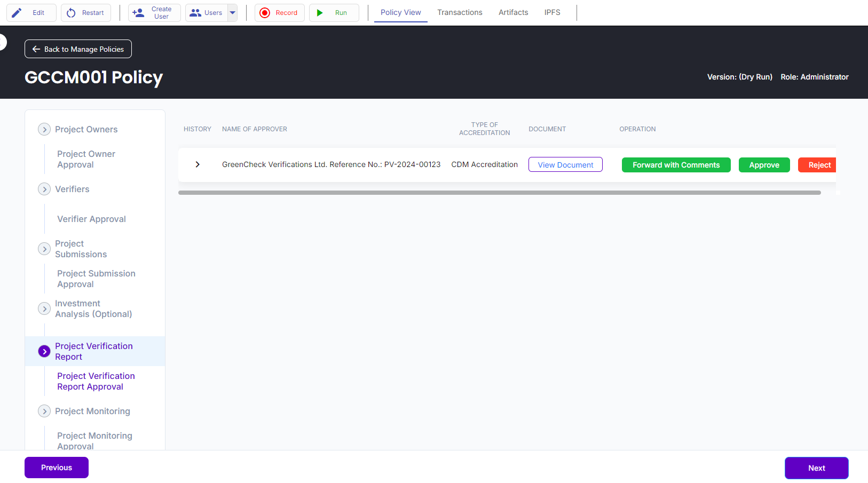Click the green Run play icon

320,13
